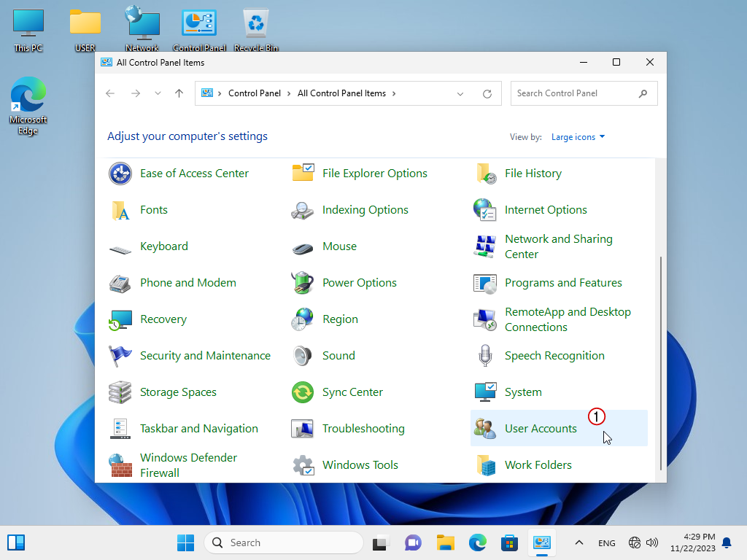Screen dimensions: 747x560
Task: Open the User Accounts link
Action: coord(541,429)
